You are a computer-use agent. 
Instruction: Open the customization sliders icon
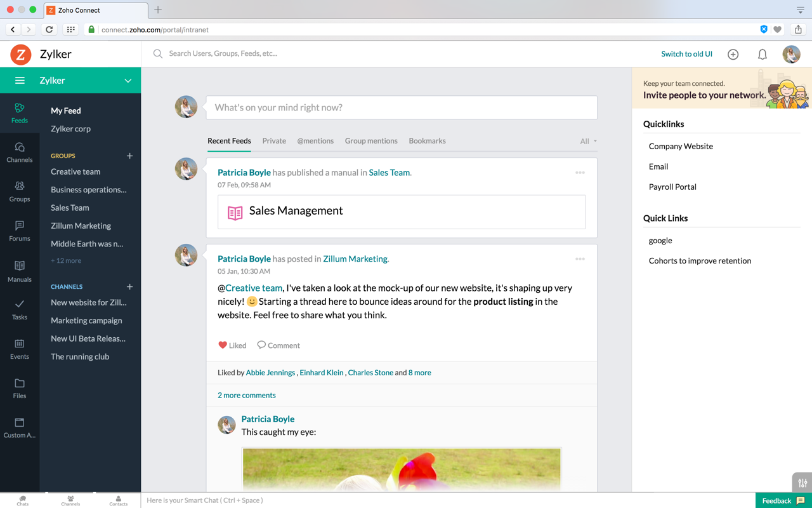(x=802, y=483)
